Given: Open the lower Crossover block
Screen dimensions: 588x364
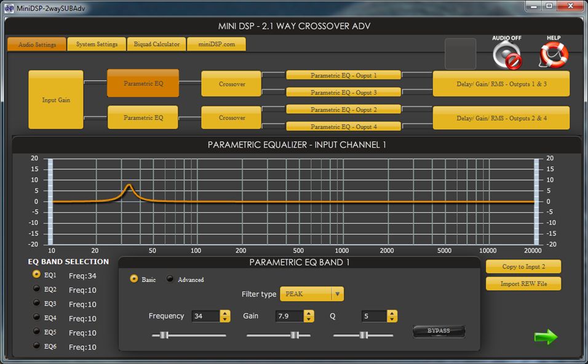Looking at the screenshot, I should point(231,117).
